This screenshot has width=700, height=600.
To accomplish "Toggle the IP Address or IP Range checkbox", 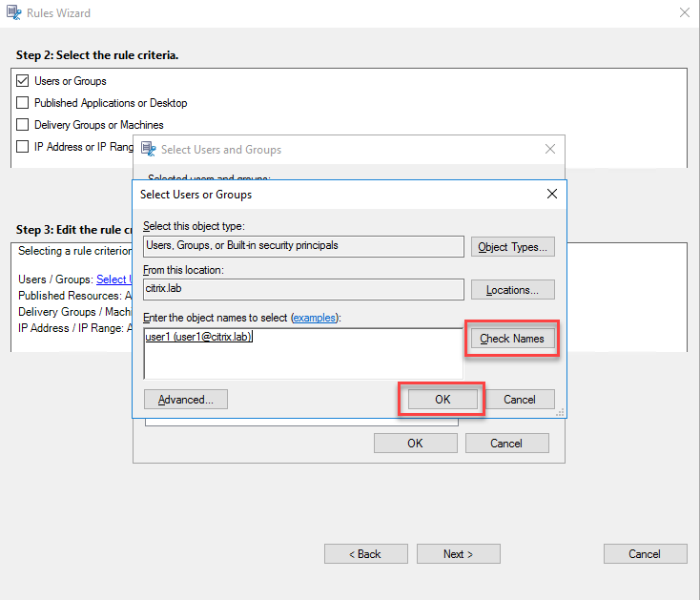I will click(x=23, y=147).
